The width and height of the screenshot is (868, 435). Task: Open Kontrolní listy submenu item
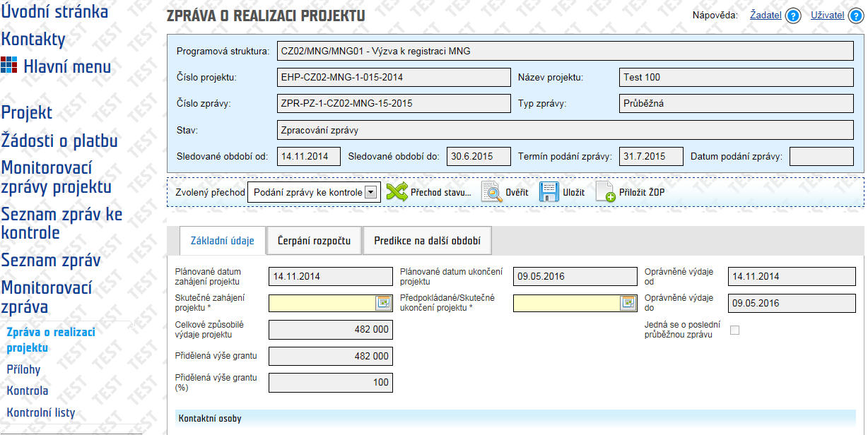coord(41,412)
